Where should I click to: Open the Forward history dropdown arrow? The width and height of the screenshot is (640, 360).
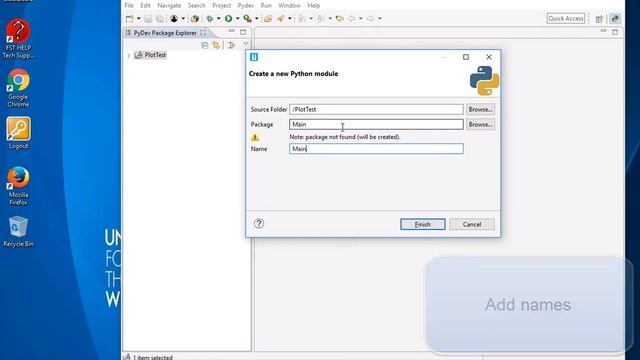[380, 18]
